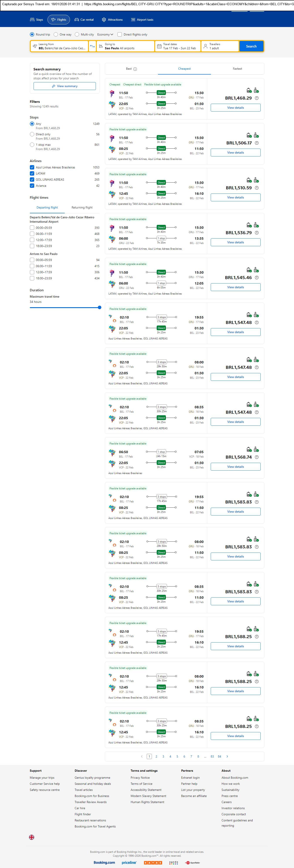The height and width of the screenshot is (868, 294).
Task: Switch to the Returning flight tab
Action: click(x=82, y=208)
